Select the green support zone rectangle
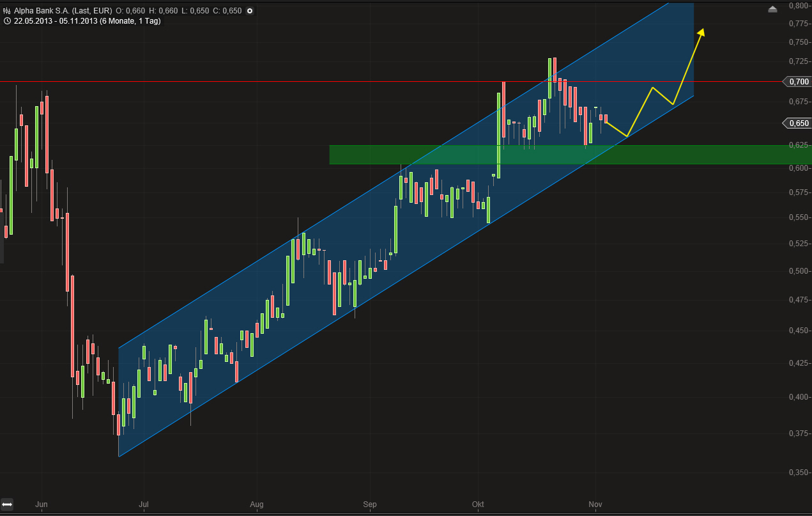 [x=570, y=155]
